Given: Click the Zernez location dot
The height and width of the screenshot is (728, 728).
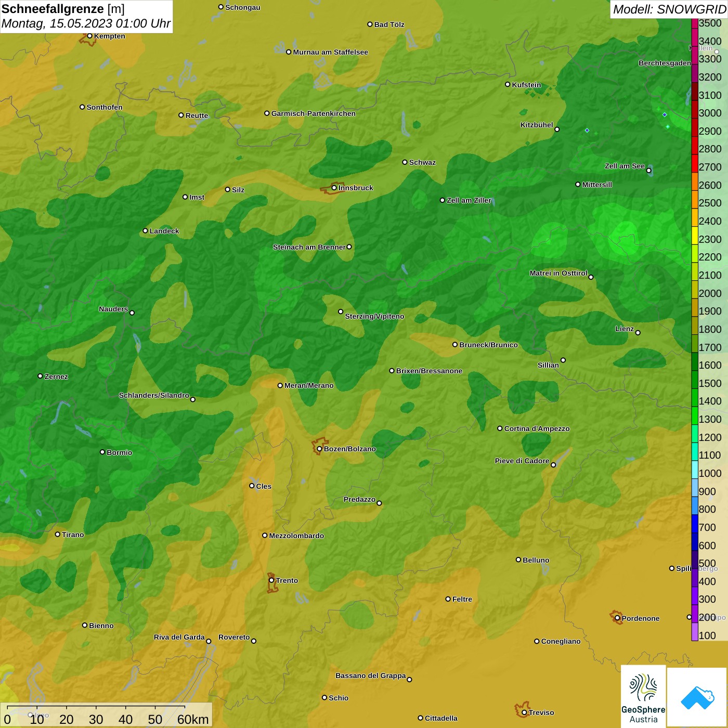Looking at the screenshot, I should click(x=40, y=376).
